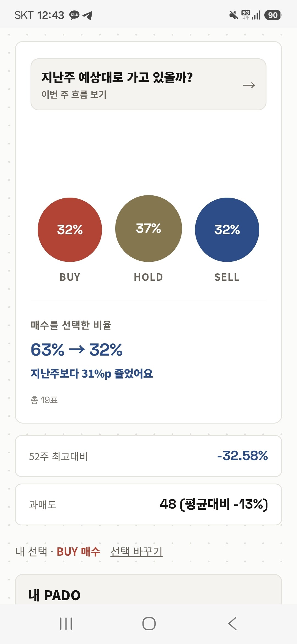Open the KakaoTalk notification icon in status bar

pos(74,15)
